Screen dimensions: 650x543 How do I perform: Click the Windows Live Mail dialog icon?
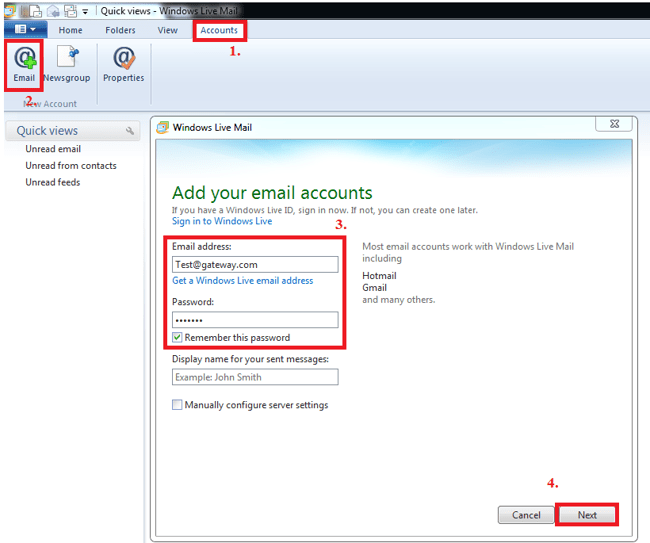point(162,127)
